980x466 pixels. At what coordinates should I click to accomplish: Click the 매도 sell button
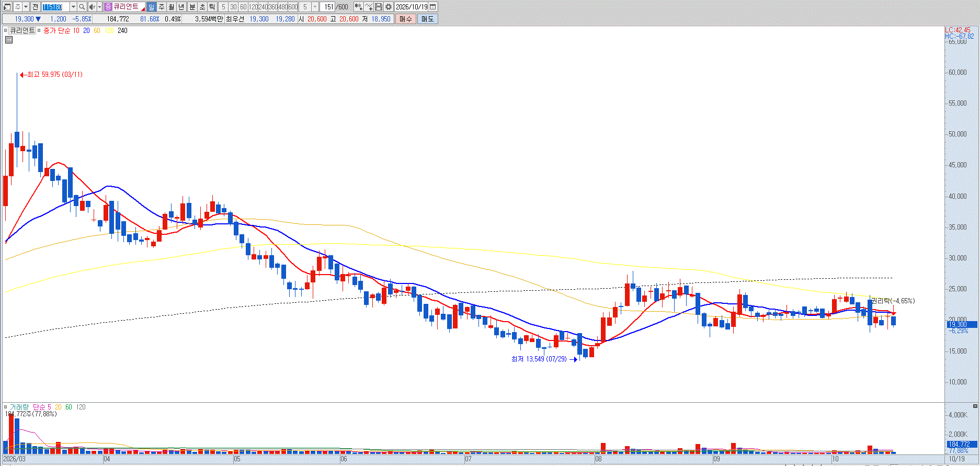tap(427, 19)
